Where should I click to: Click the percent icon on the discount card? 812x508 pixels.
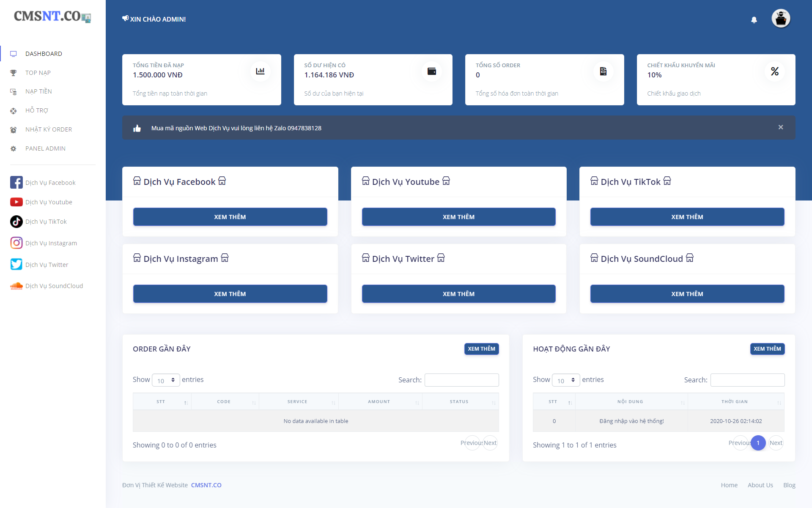pos(774,71)
